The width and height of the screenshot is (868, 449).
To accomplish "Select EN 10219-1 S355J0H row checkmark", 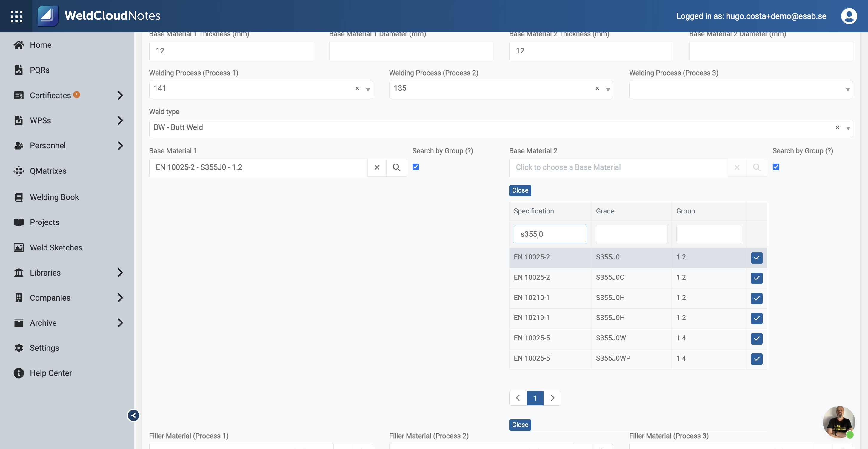I will click(756, 318).
